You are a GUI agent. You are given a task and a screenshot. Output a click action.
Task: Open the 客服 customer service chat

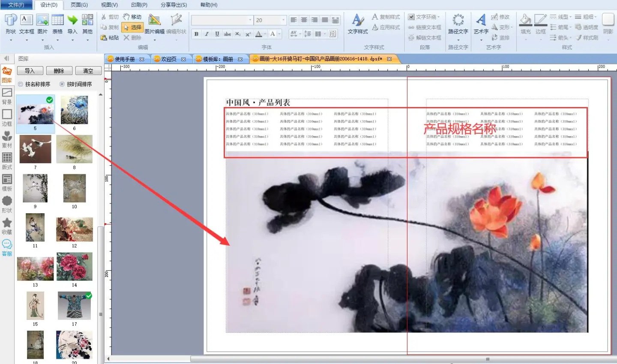point(7,248)
